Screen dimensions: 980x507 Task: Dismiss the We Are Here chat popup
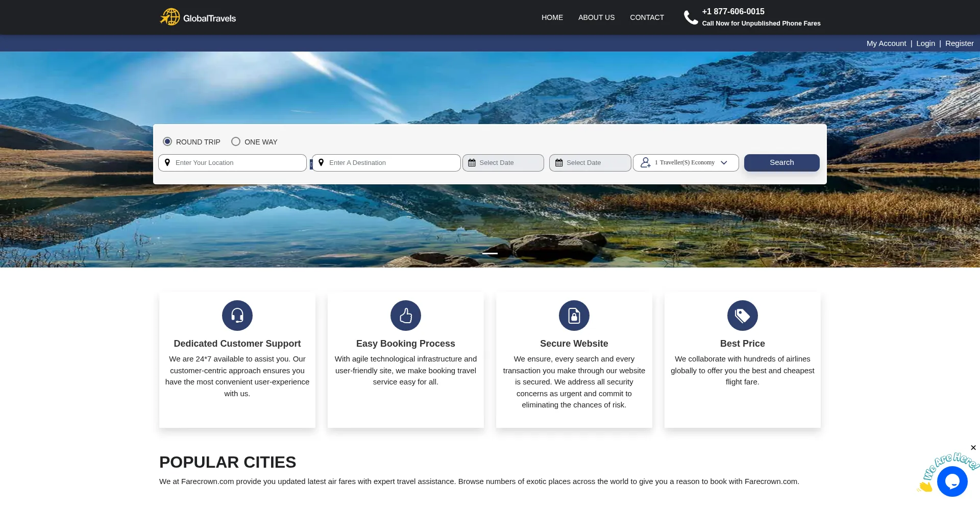click(973, 448)
